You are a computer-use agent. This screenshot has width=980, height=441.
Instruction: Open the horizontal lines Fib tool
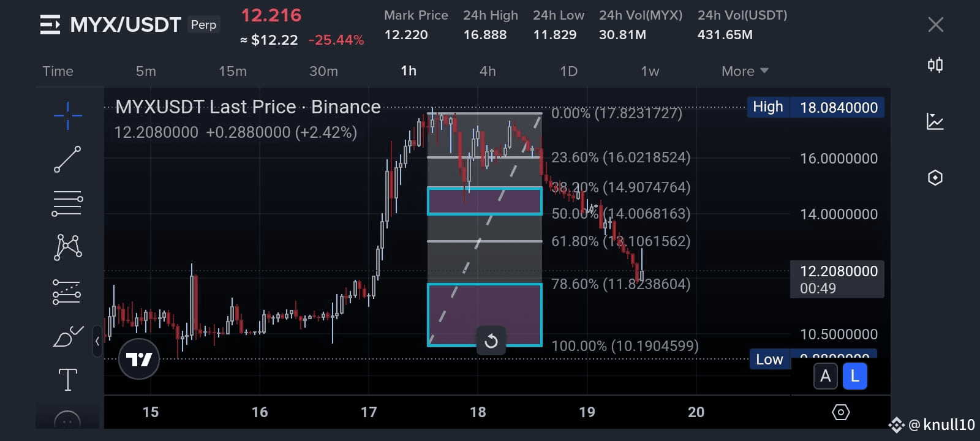point(67,203)
